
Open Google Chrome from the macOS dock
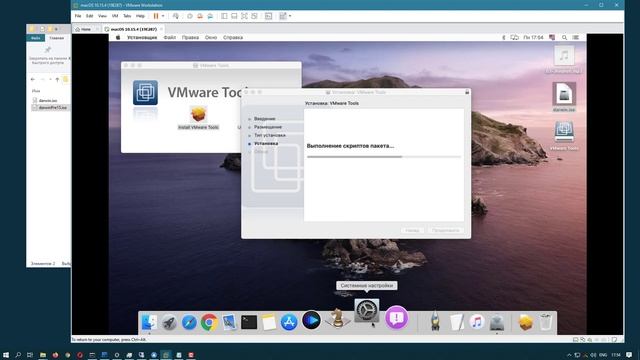click(x=209, y=322)
